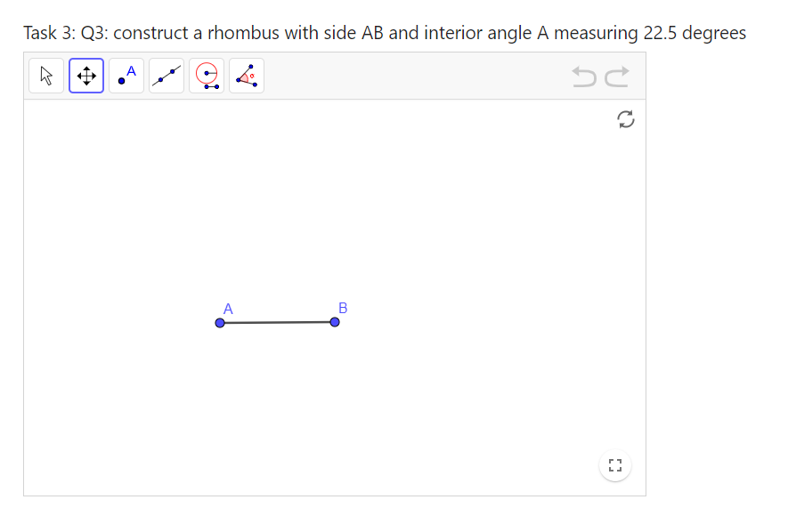
Task: Select the Angle measurement tool
Action: [x=247, y=76]
